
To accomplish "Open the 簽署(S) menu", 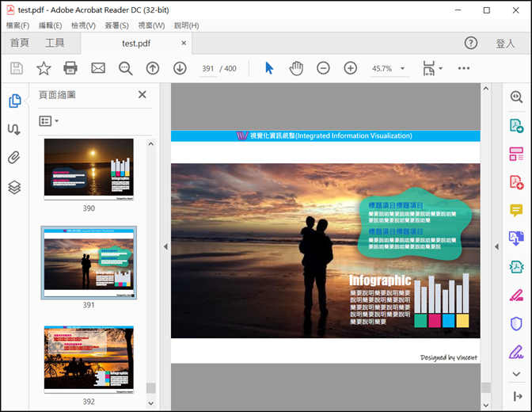I will point(116,25).
